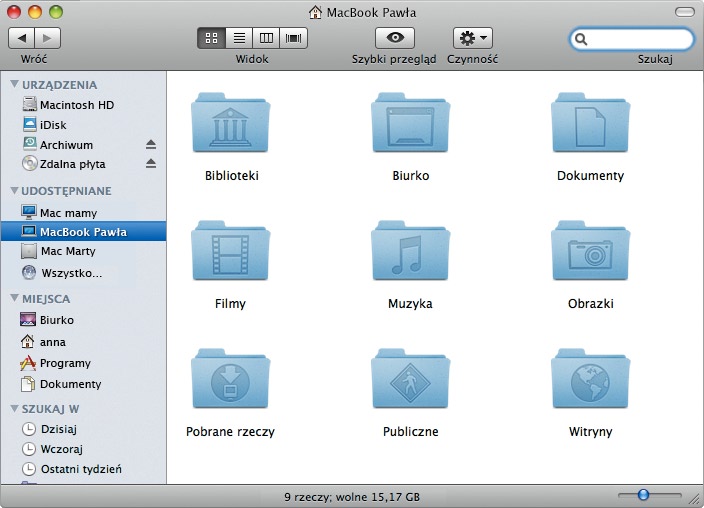Screen dimensions: 704x508
Task: Click the Publiczne folder name label
Action: pos(411,432)
